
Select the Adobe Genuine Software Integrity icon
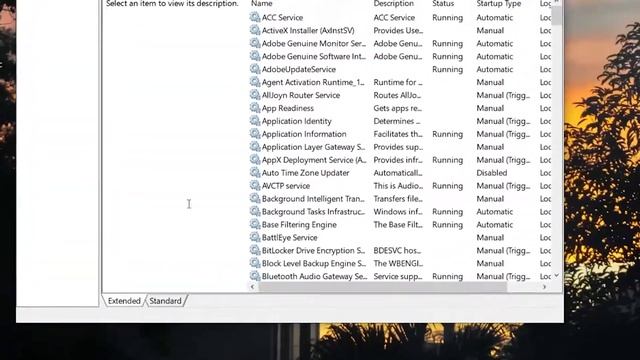tap(255, 56)
